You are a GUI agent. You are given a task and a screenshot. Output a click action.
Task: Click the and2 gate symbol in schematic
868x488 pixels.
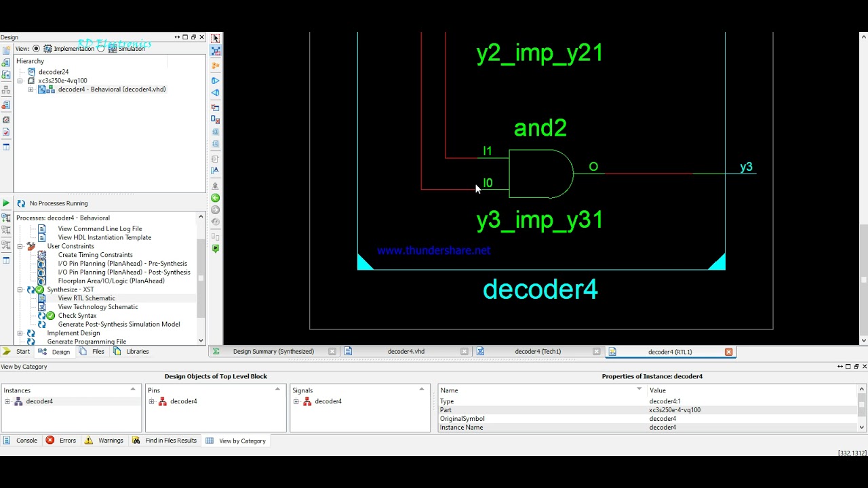[x=541, y=174]
